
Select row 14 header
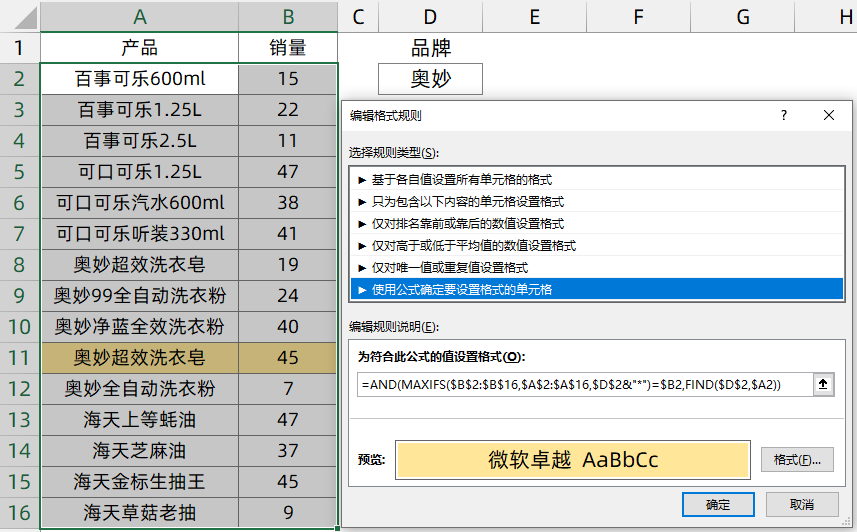pos(19,451)
